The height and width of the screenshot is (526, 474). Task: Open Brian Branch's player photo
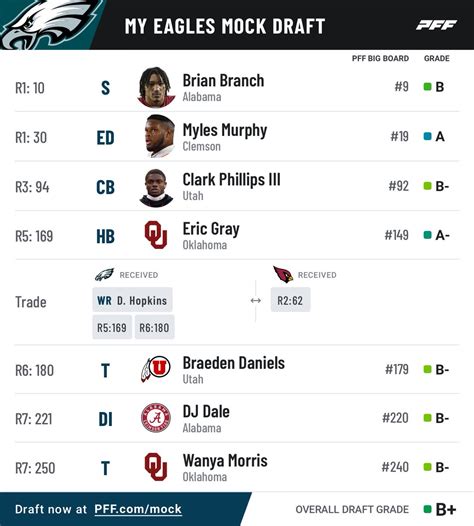(156, 87)
